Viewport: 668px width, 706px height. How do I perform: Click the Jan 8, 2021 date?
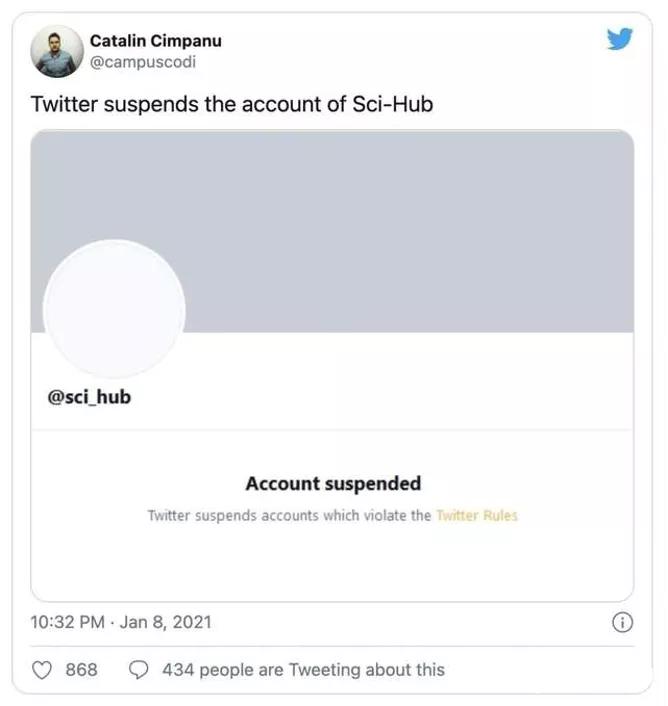(x=166, y=622)
